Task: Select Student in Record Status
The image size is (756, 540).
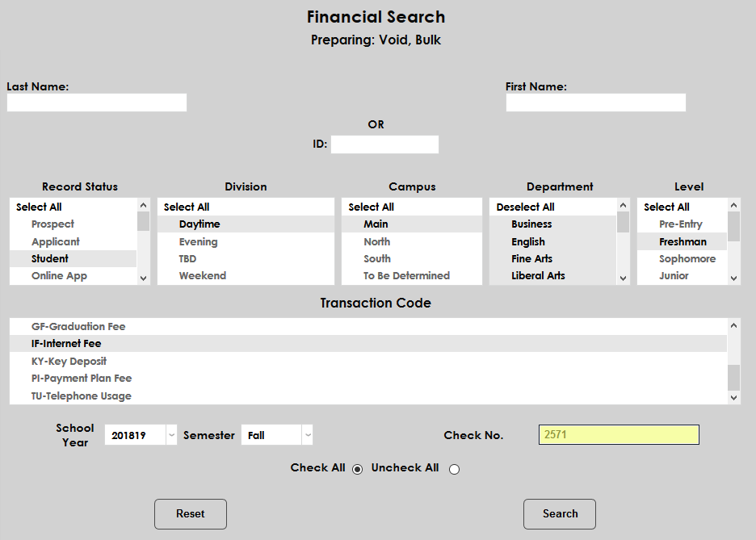Action: 73,258
